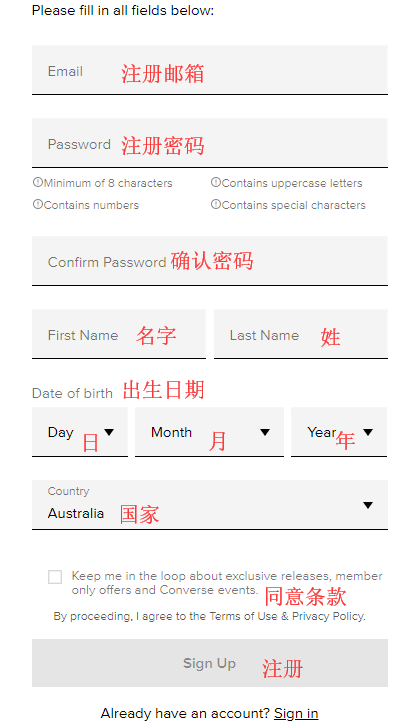Click the Sign Up button
Image resolution: width=420 pixels, height=724 pixels.
coord(210,663)
